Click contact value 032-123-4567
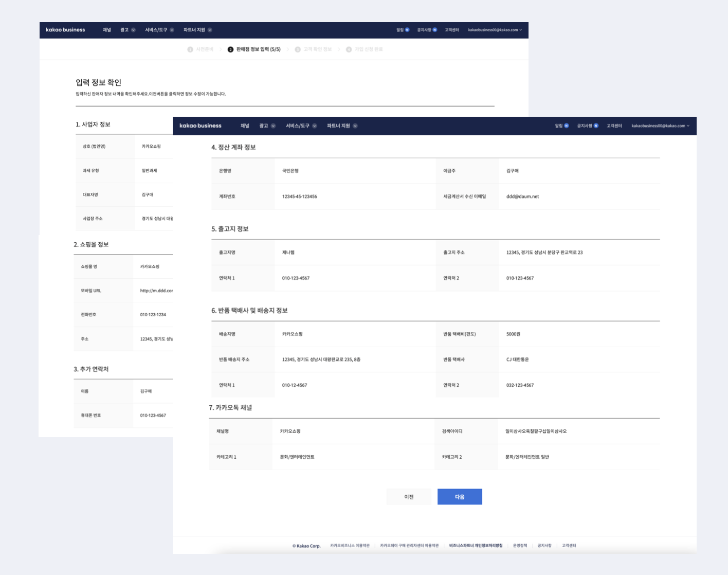728x575 pixels. point(520,385)
